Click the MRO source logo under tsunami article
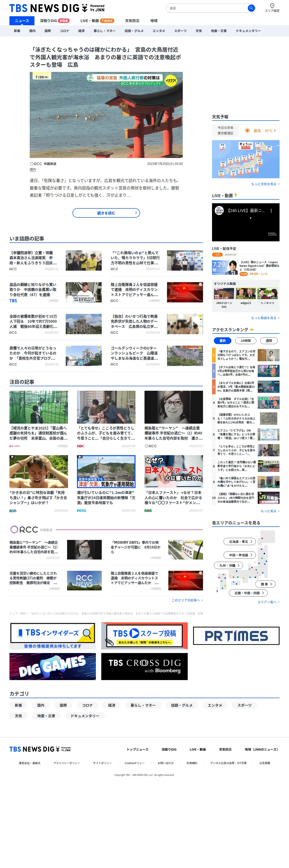Screen dimensions: 289x868 [81, 510]
